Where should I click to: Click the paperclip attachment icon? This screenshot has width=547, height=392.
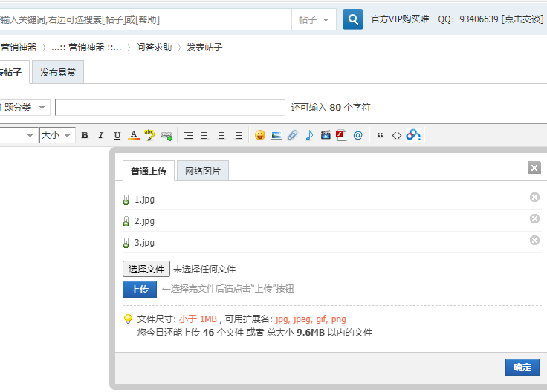tap(292, 135)
